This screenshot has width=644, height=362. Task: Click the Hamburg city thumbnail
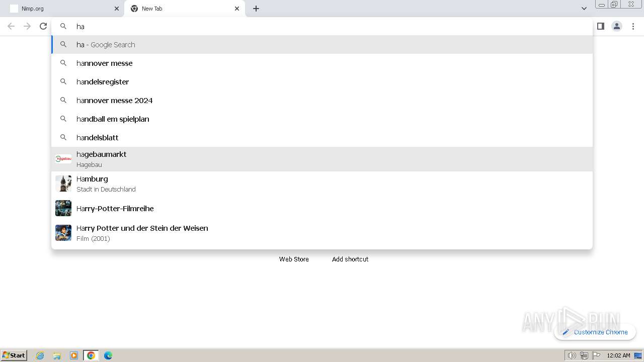[63, 184]
